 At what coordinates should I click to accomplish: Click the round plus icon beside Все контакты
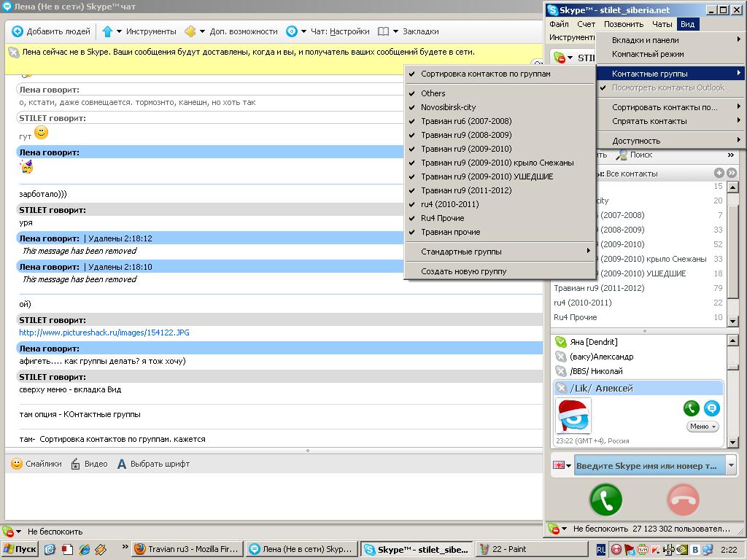(x=719, y=173)
